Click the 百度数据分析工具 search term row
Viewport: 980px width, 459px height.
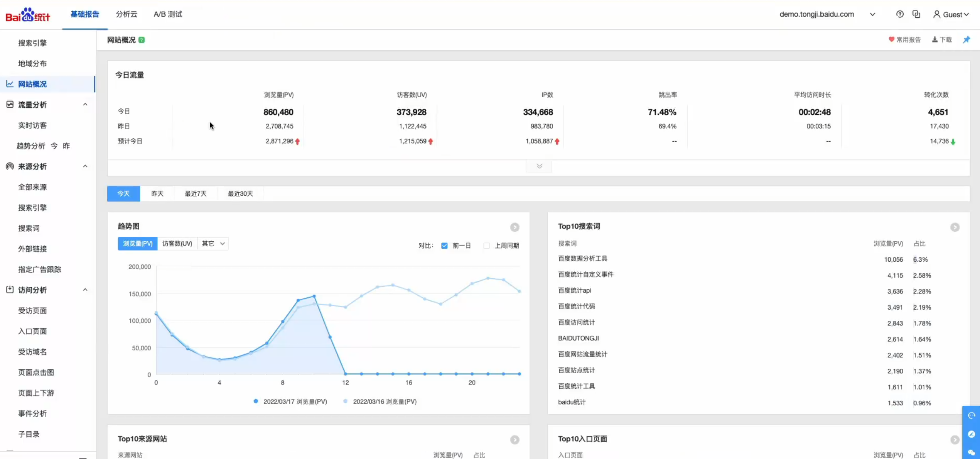(x=759, y=259)
